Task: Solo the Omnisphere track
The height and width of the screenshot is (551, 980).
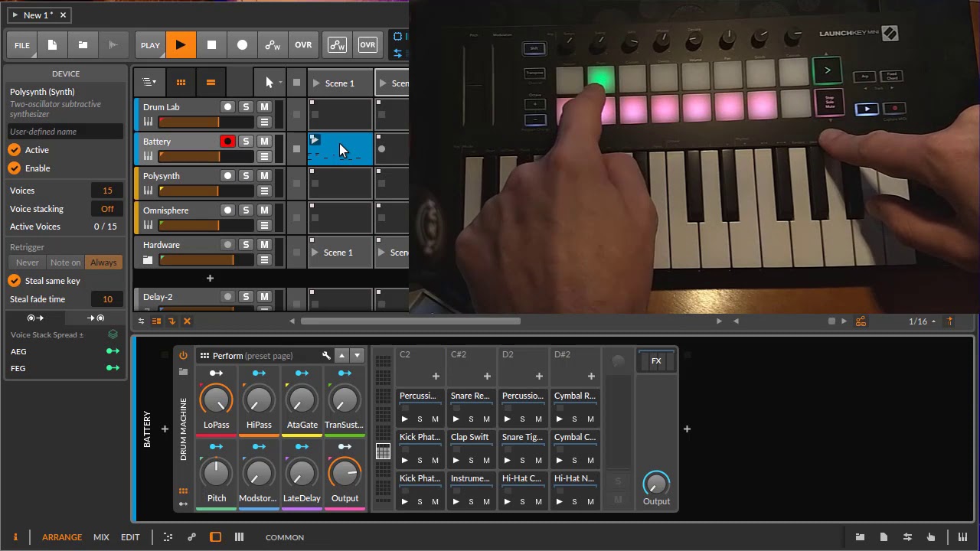Action: [246, 210]
